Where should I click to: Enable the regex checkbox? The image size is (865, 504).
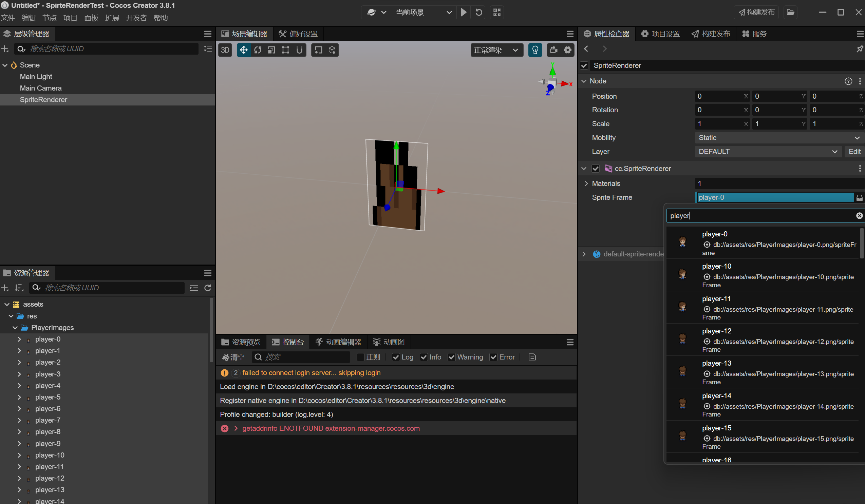tap(360, 357)
